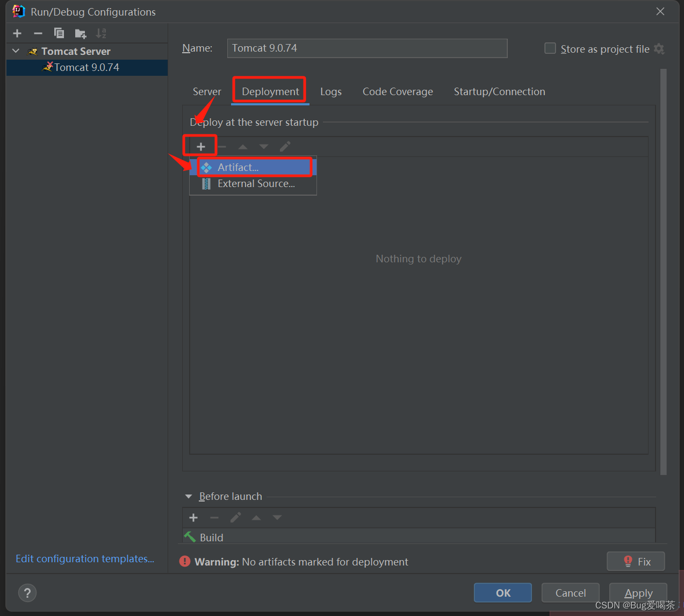This screenshot has height=616, width=684.
Task: Click the OK button
Action: [503, 593]
